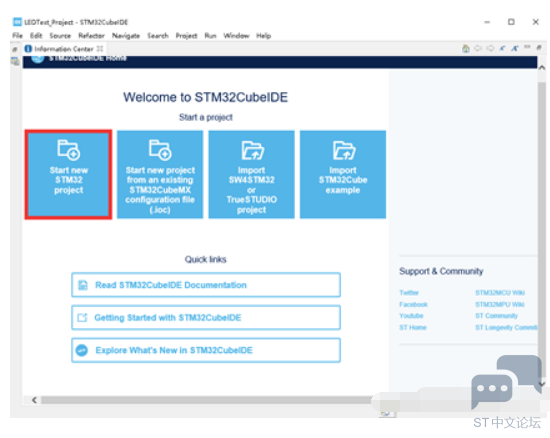
Task: Import STM32Cube example
Action: pyautogui.click(x=343, y=175)
